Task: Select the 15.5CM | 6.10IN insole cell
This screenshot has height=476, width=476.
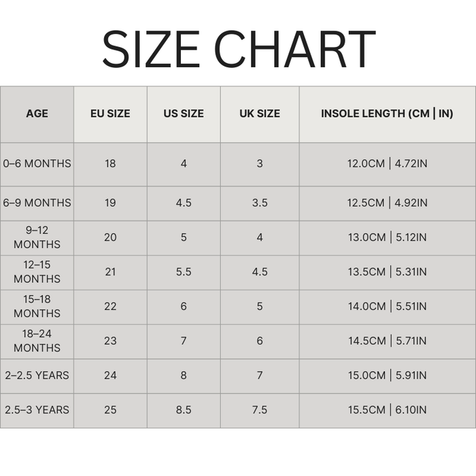Action: coord(387,410)
